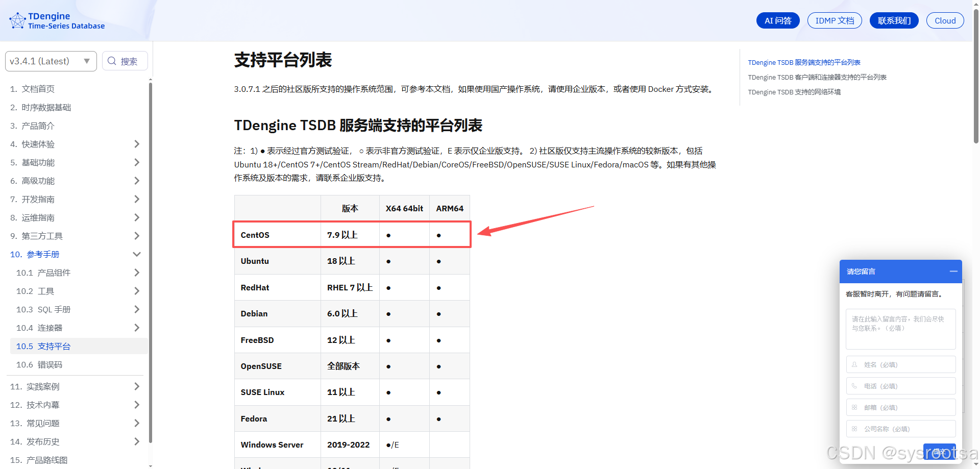
Task: Click the RedHat table cell
Action: [278, 287]
